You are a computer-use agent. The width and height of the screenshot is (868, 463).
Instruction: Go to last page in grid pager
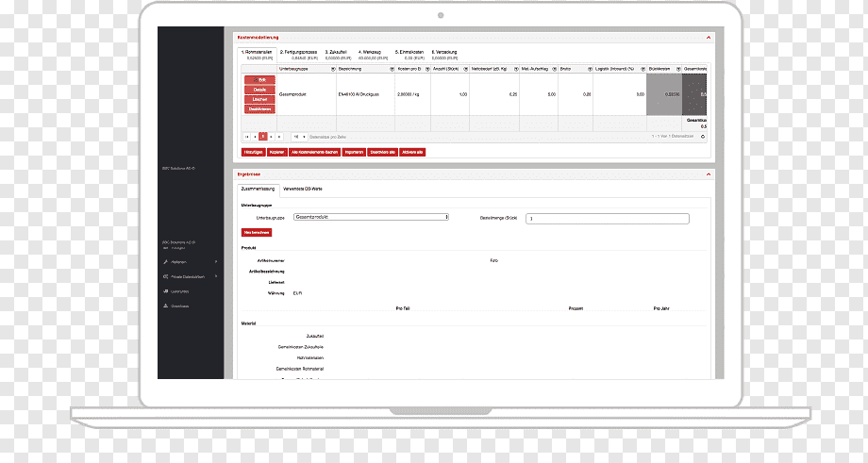[x=279, y=137]
